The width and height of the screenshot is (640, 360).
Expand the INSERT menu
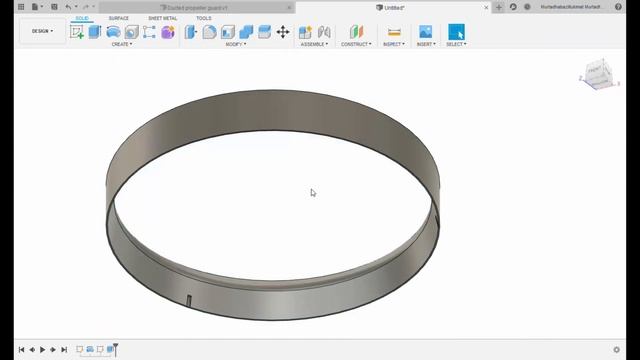(x=426, y=44)
